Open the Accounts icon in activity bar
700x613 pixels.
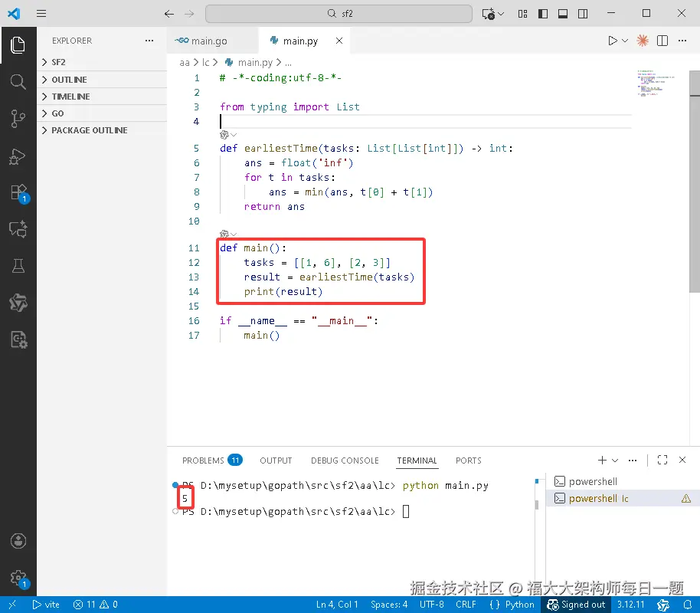pos(18,541)
